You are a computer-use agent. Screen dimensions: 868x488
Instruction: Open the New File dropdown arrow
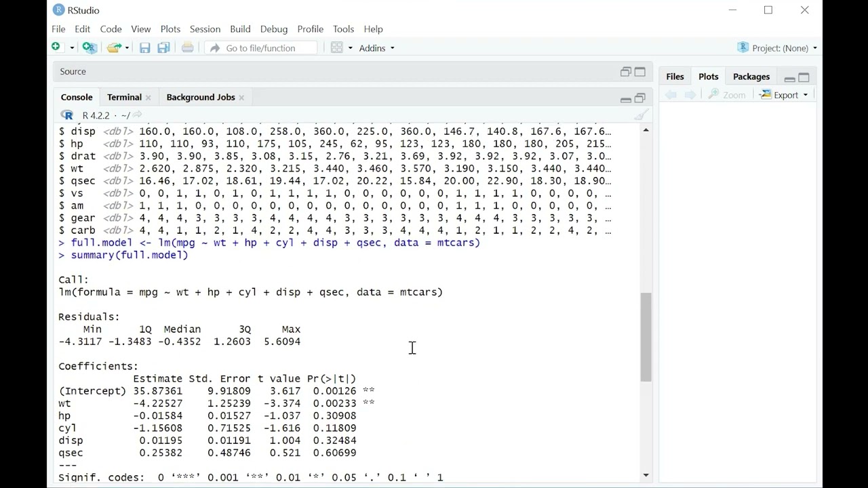click(x=72, y=48)
